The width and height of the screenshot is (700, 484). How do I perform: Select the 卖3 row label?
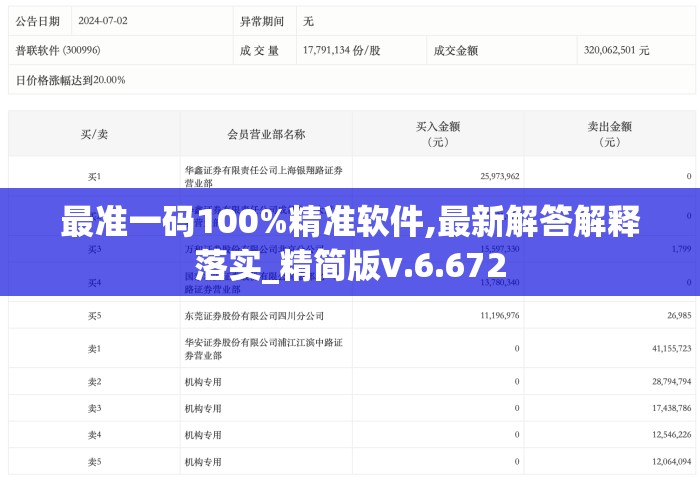click(x=94, y=408)
